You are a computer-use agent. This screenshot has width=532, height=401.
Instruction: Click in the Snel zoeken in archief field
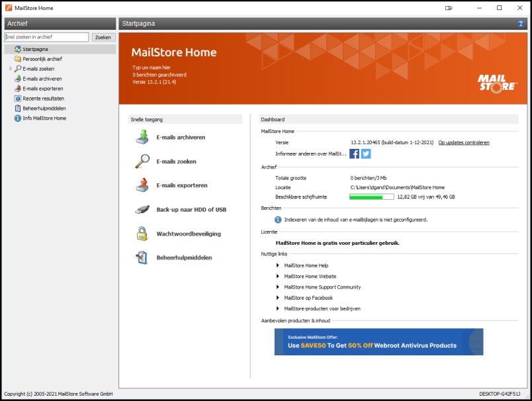coord(46,37)
